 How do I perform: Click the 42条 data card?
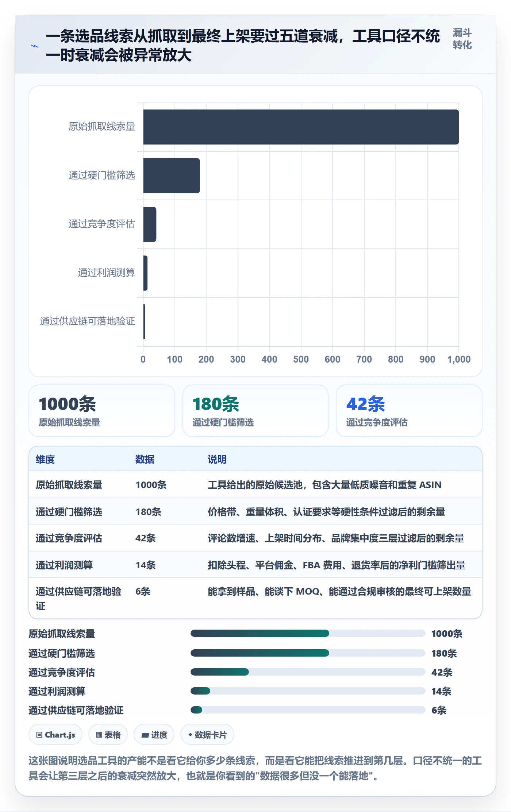point(409,411)
